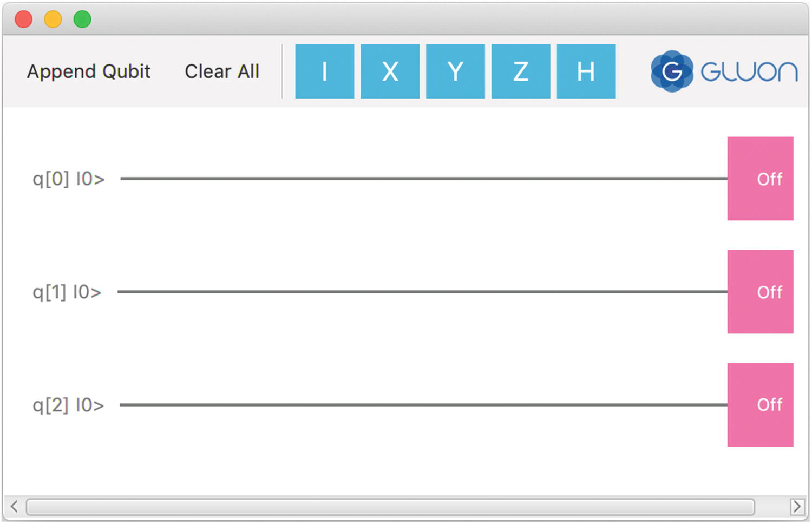Click the Append Qubit button
The image size is (812, 524).
coord(88,71)
